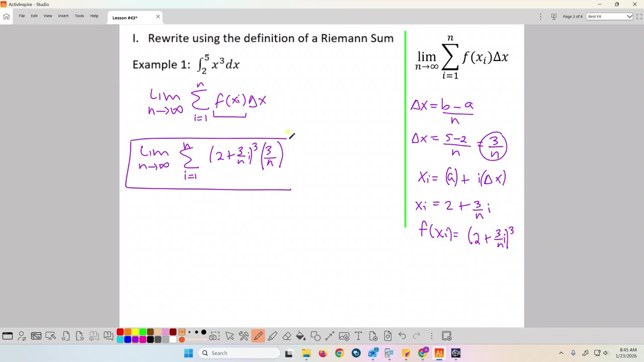Click the monitor icon beside the page counter
This screenshot has width=644, height=362.
(x=553, y=17)
